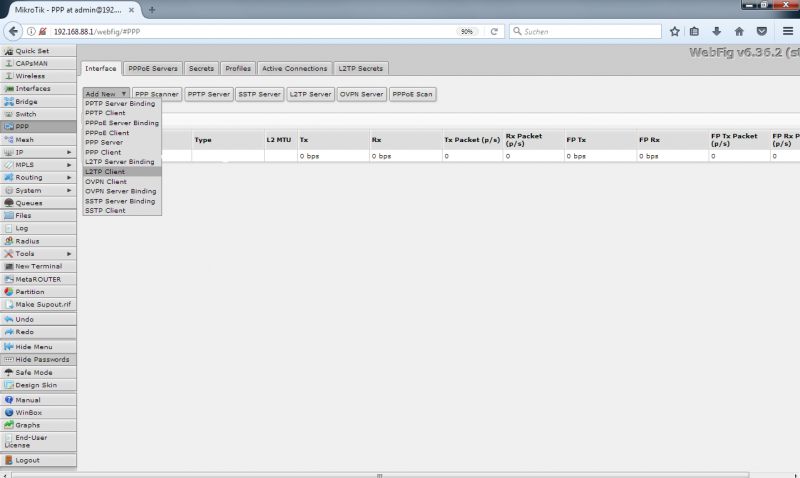Open the Files icon in sidebar
800x478 pixels.
9,215
